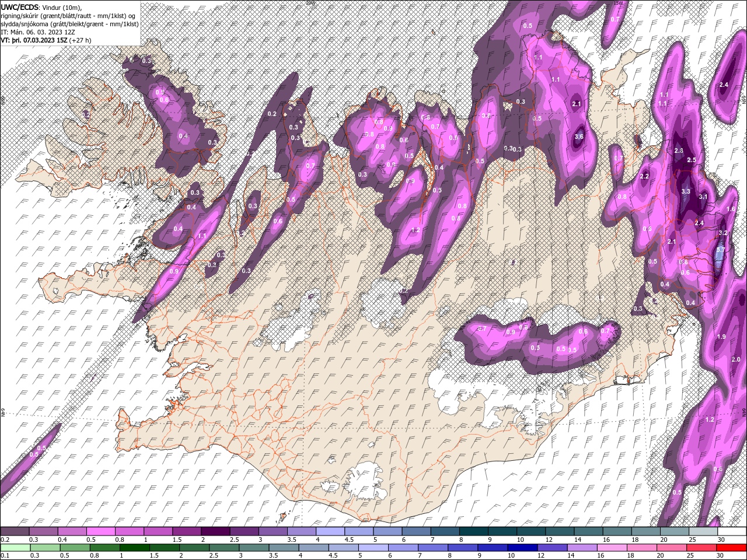
Task: Click the 3.6 precipitation value on the map
Action: tap(579, 137)
